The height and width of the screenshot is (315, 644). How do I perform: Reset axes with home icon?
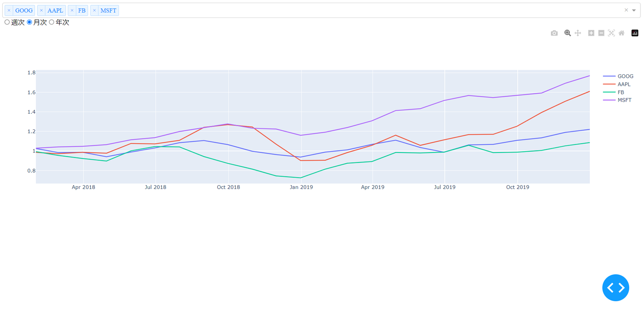pos(622,33)
